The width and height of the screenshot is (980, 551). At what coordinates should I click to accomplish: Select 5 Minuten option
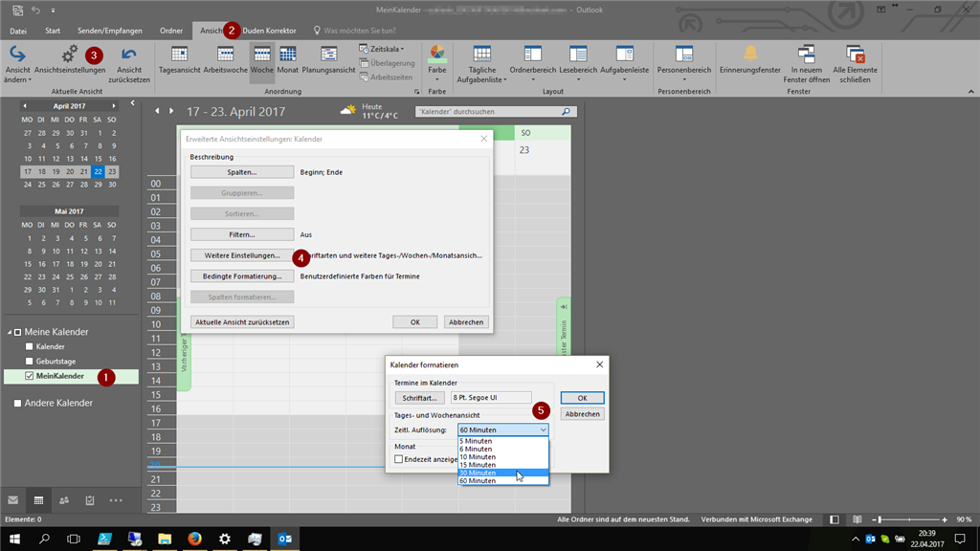point(503,441)
